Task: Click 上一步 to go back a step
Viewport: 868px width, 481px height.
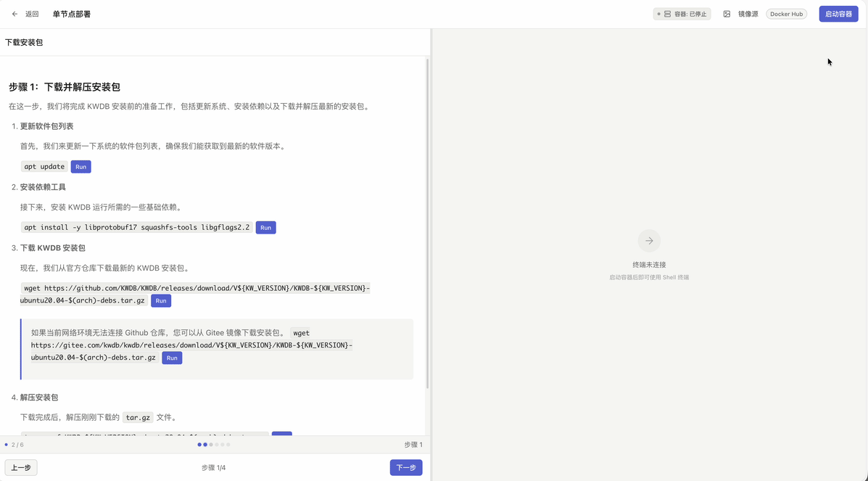Action: pos(20,467)
